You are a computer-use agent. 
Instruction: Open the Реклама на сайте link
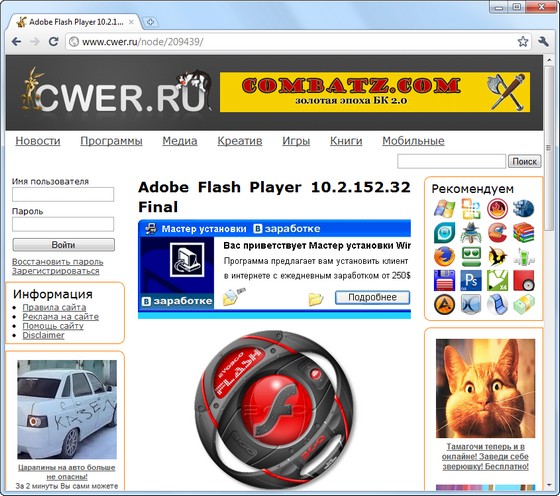[60, 317]
